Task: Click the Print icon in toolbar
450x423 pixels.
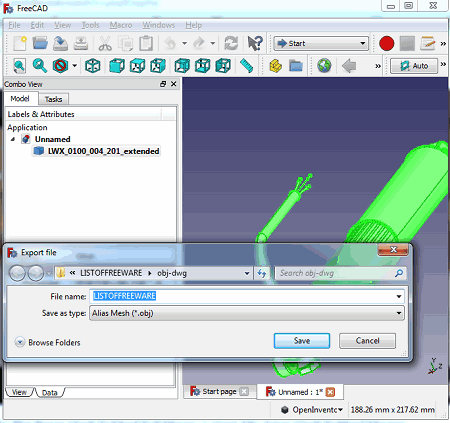Action: [x=81, y=44]
